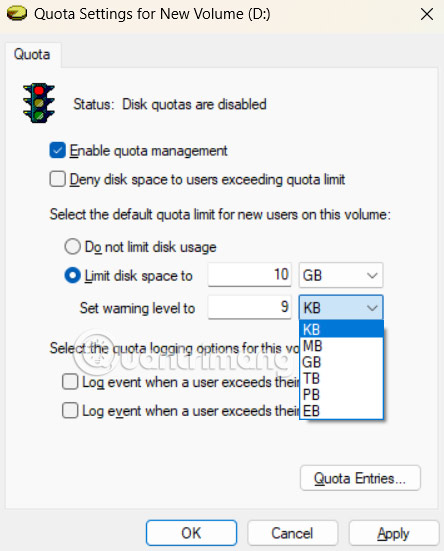Collapse the KB warning level unit dropdown

pos(341,307)
